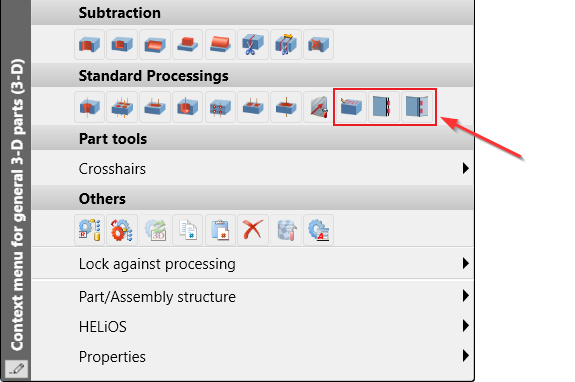The height and width of the screenshot is (382, 575).
Task: Expand the Lock against processing submenu arrow
Action: tap(465, 264)
